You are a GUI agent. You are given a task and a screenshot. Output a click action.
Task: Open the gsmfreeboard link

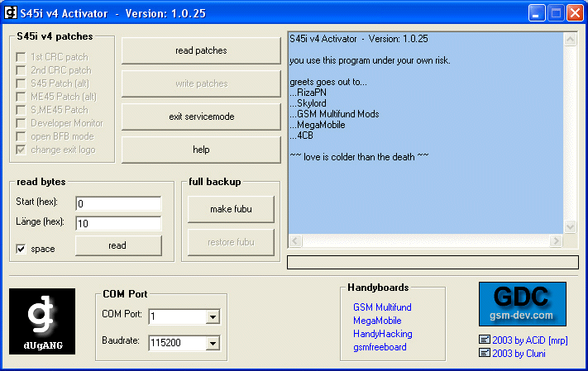pos(380,347)
